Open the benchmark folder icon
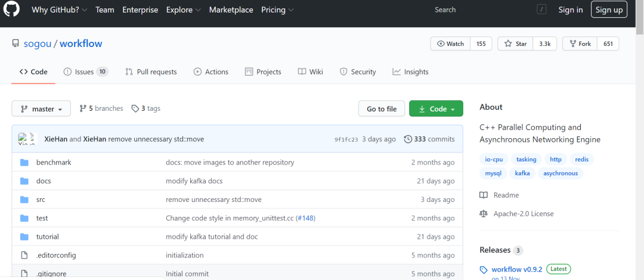The height and width of the screenshot is (280, 644). (24, 163)
